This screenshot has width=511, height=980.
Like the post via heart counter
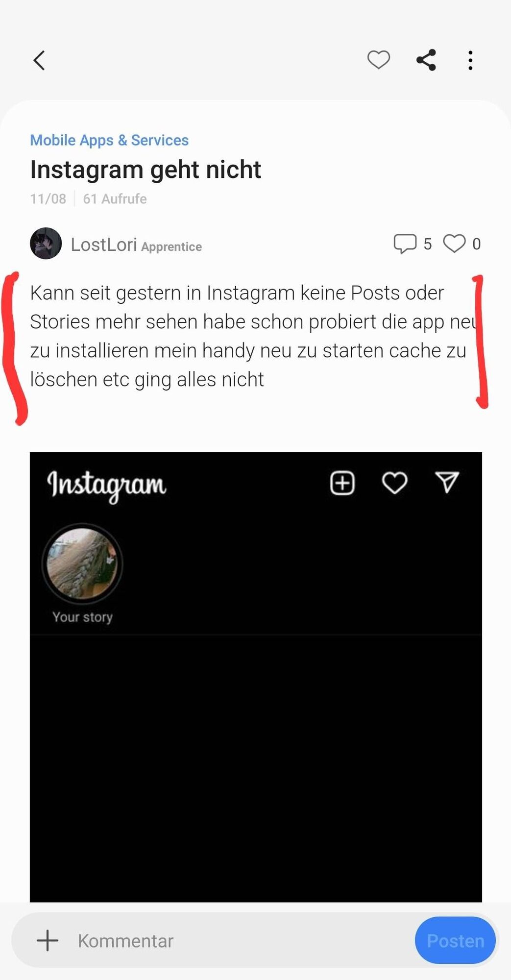454,244
